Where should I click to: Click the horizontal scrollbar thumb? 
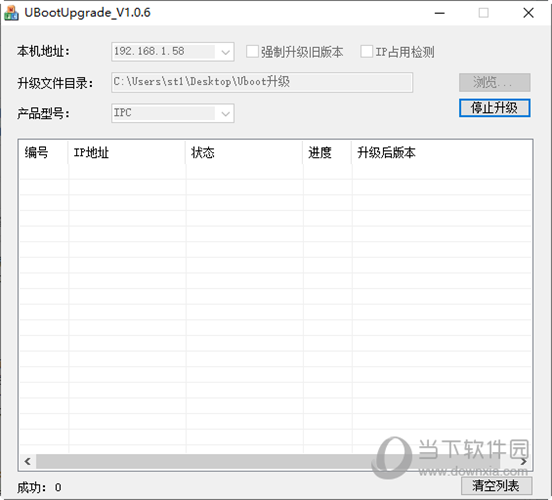[x=268, y=461]
